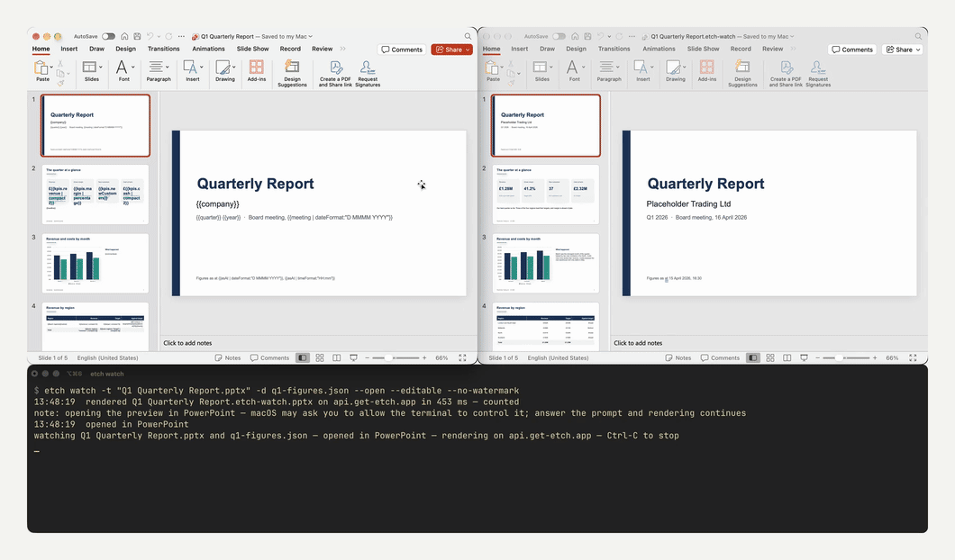This screenshot has width=955, height=560.
Task: Toggle AutoSave switch in Q1 Quarterly Report window
Action: coord(108,37)
